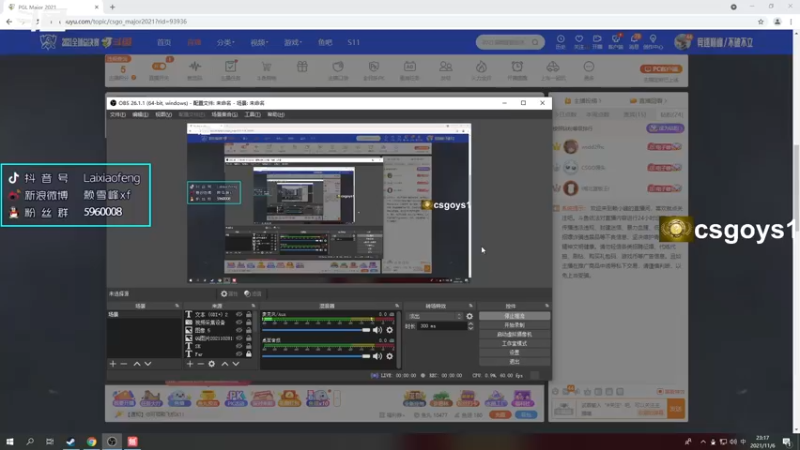Open the more (…) icon in streamer toolbar
The height and width of the screenshot is (450, 800).
(x=589, y=69)
